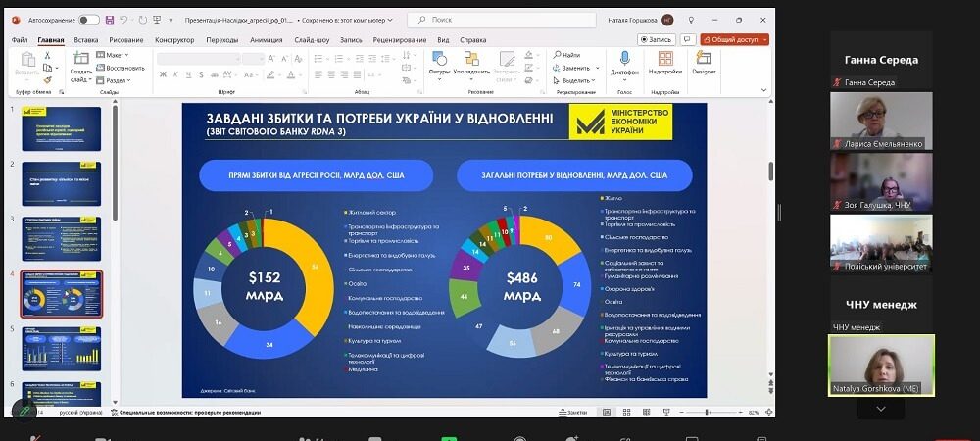
Task: Open Наталя Горшкова account avatar
Action: (x=667, y=20)
